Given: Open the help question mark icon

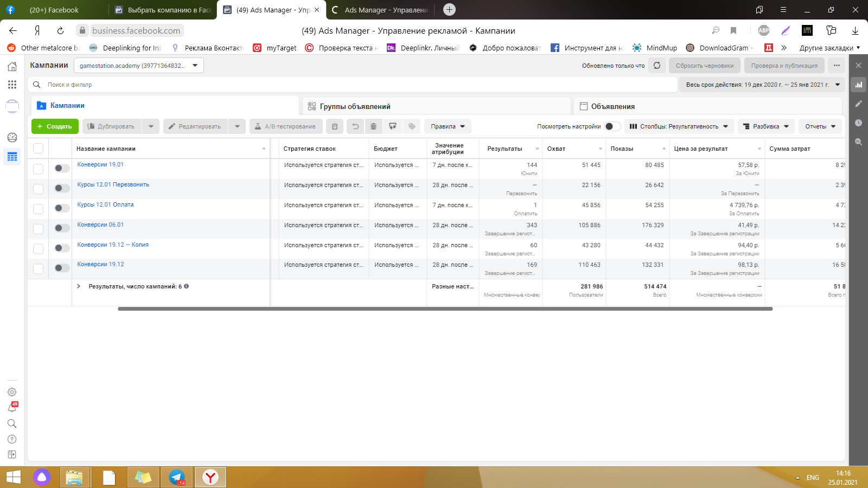Looking at the screenshot, I should pos(12,439).
